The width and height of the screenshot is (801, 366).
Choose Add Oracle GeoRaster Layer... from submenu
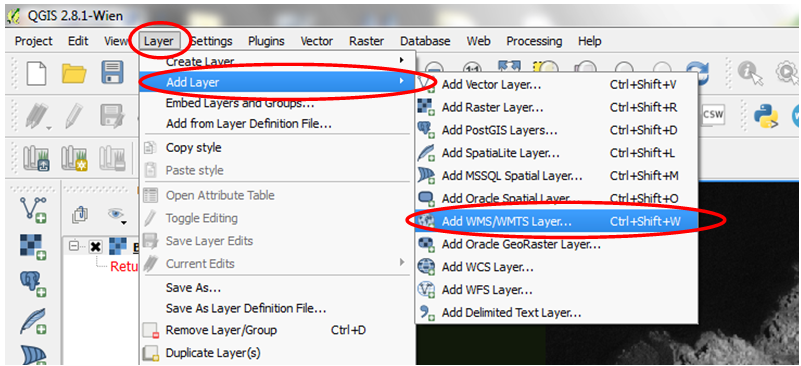pyautogui.click(x=556, y=244)
